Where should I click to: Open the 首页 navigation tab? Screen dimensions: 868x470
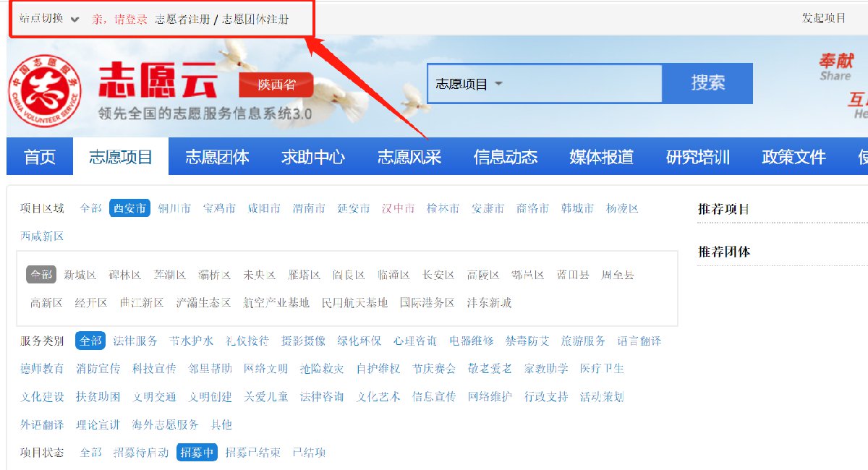[x=40, y=156]
